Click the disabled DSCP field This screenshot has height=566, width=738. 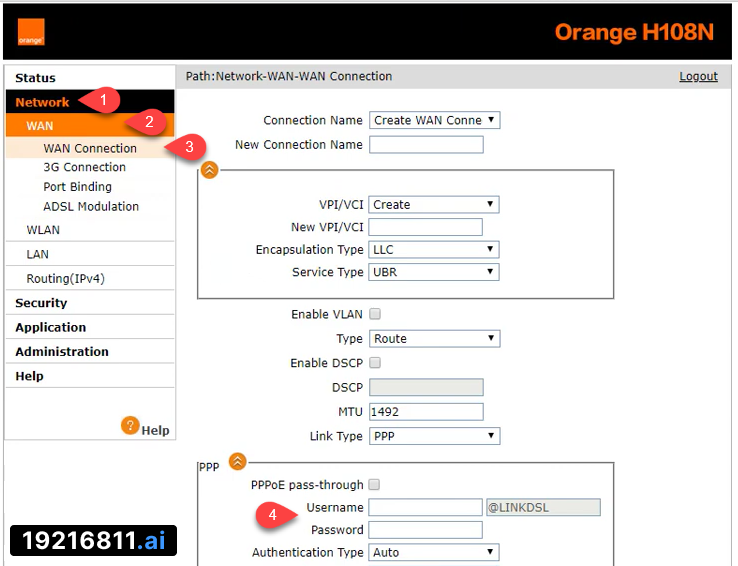pos(426,387)
